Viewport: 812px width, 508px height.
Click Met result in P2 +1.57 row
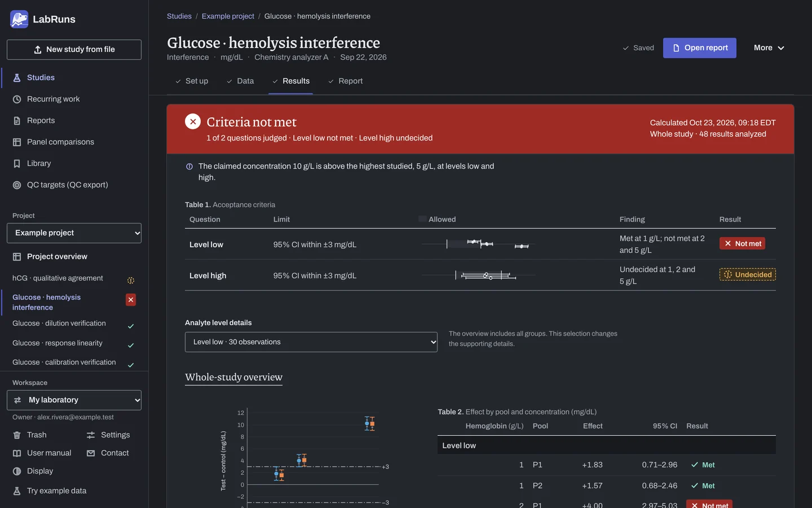point(703,486)
